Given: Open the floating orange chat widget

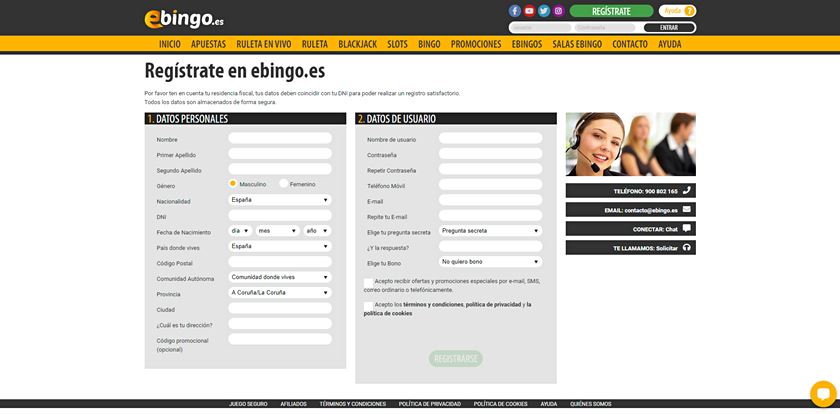Looking at the screenshot, I should [823, 394].
